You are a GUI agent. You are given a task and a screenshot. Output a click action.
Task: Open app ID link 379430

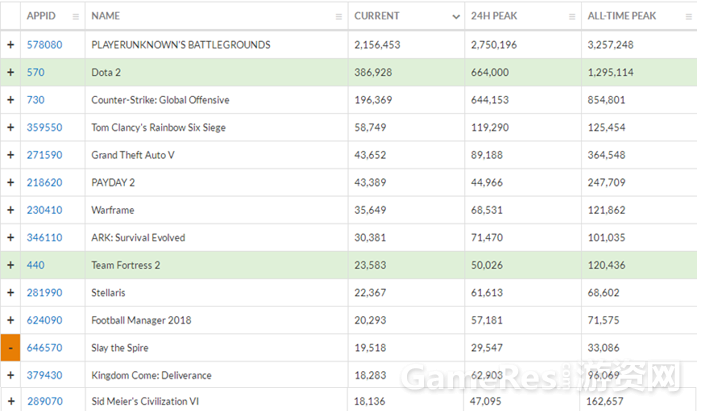[44, 375]
